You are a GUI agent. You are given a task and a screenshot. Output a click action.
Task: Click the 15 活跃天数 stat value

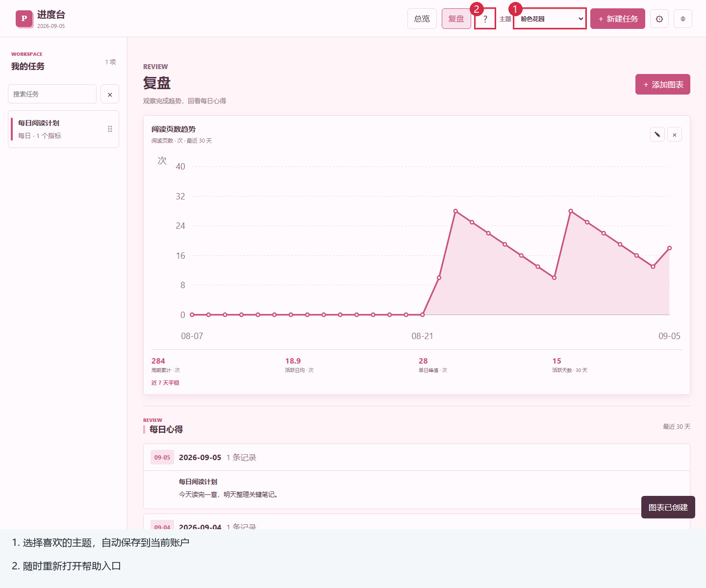(x=556, y=361)
